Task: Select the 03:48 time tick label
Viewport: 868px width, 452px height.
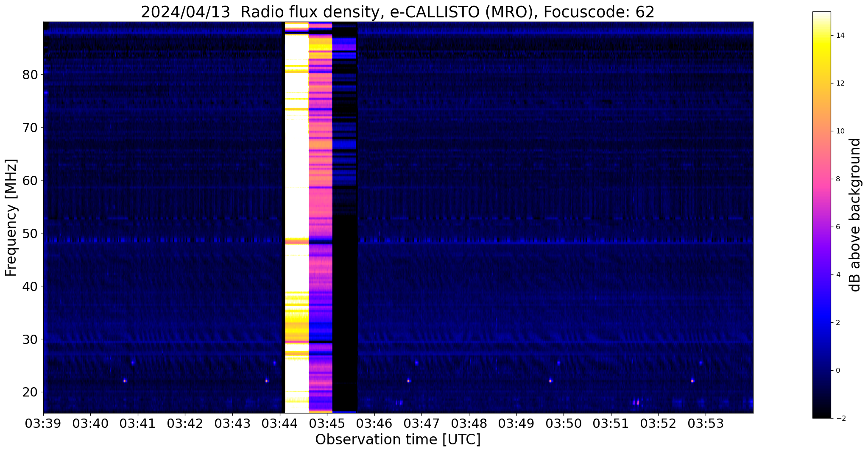Action: [469, 424]
